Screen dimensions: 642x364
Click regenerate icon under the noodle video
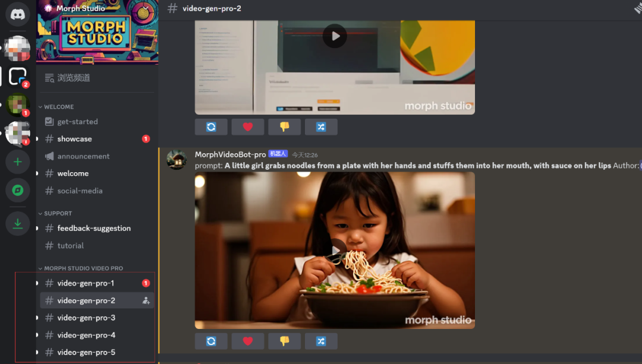(211, 341)
